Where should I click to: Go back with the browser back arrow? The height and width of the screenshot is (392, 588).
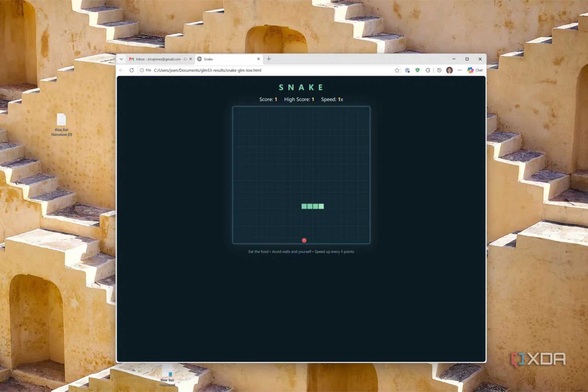122,70
